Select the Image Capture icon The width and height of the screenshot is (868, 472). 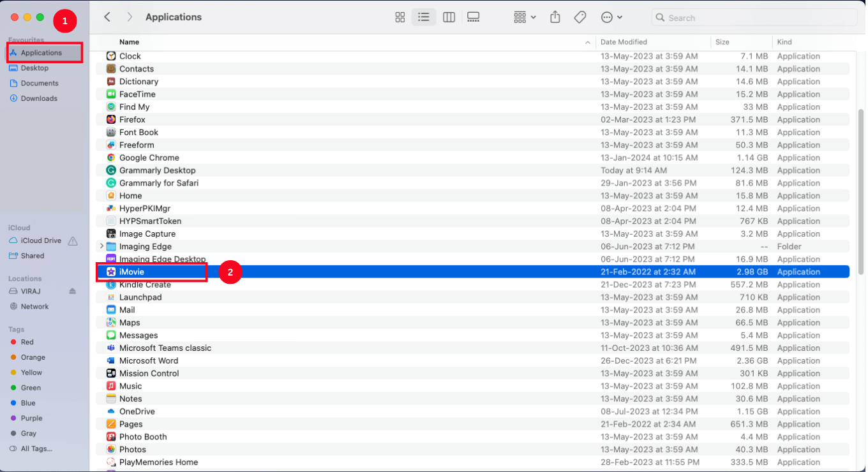pos(111,233)
